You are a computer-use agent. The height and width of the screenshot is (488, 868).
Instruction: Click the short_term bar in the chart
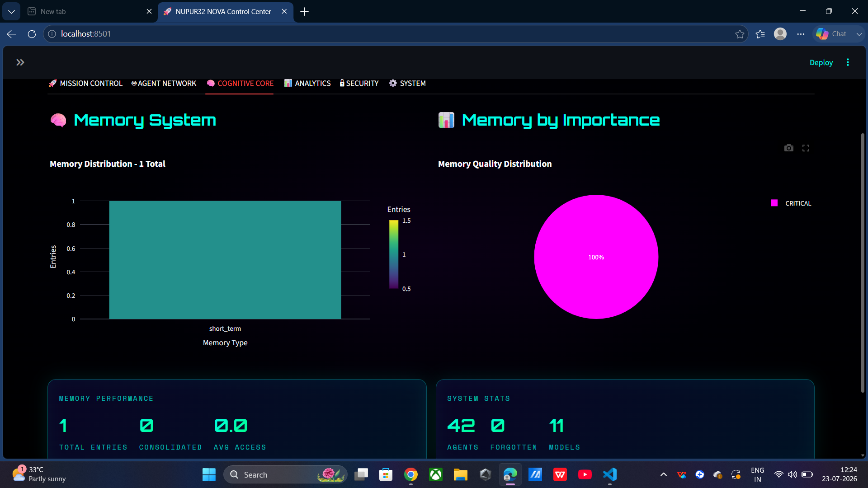[225, 260]
